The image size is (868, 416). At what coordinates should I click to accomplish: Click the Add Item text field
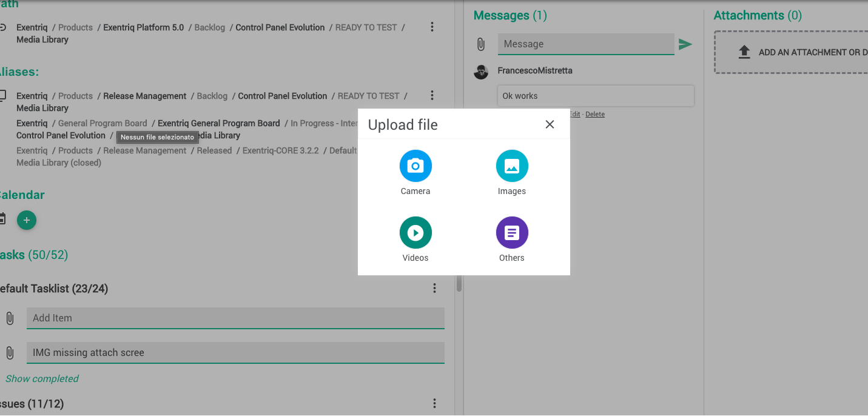tap(235, 318)
